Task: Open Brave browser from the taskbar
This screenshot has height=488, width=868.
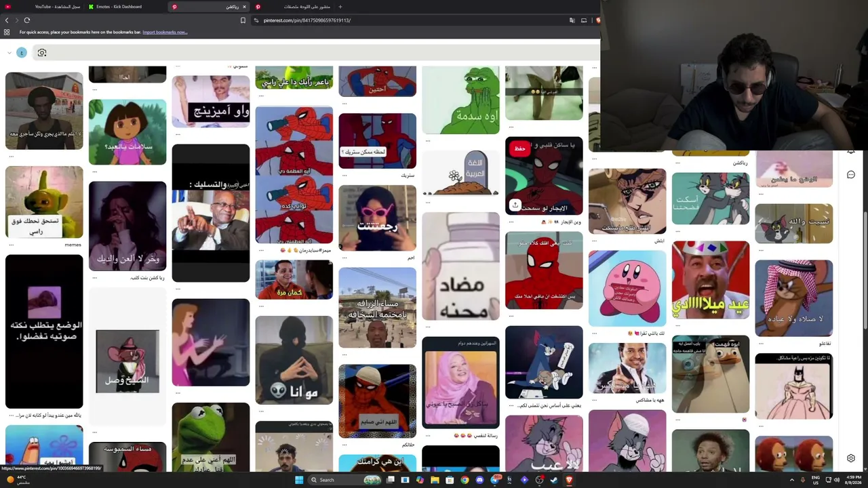Action: click(569, 480)
